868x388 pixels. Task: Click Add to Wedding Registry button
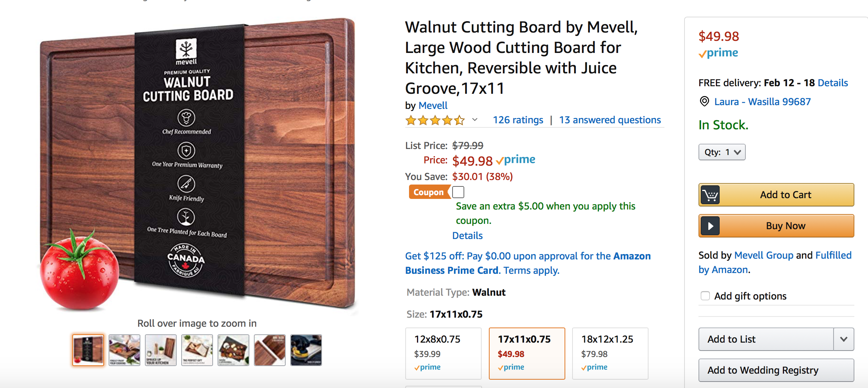[776, 370]
